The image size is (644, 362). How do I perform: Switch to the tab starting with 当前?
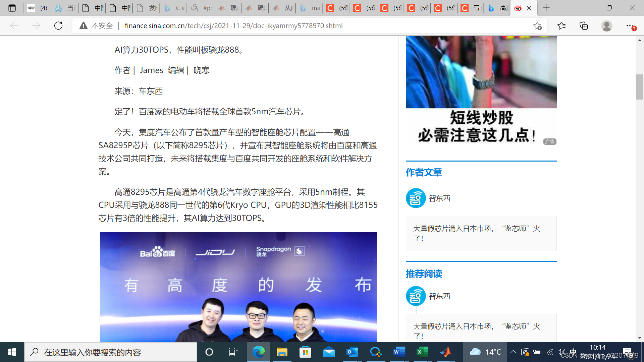65,8
